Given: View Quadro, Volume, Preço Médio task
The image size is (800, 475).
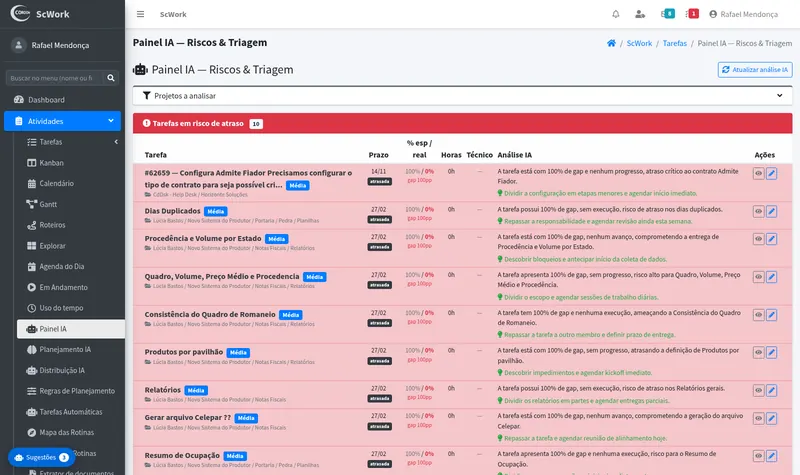Looking at the screenshot, I should 759,277.
